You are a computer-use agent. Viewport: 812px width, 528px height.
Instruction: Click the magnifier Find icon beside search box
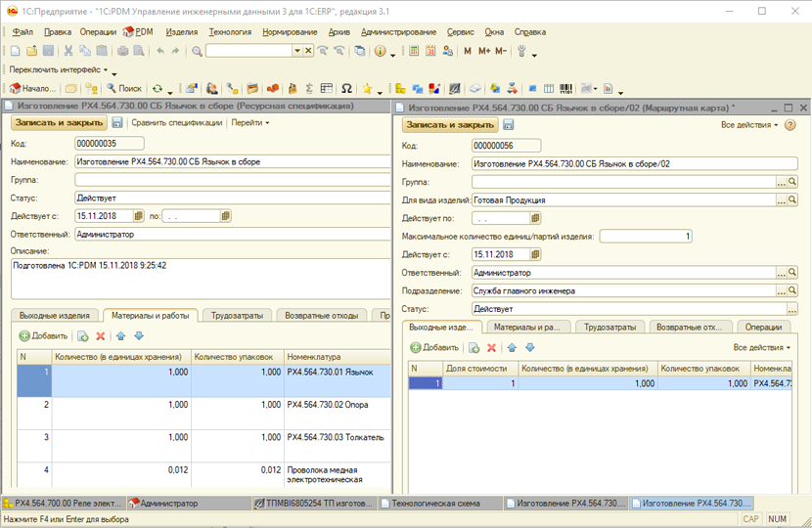pos(197,51)
